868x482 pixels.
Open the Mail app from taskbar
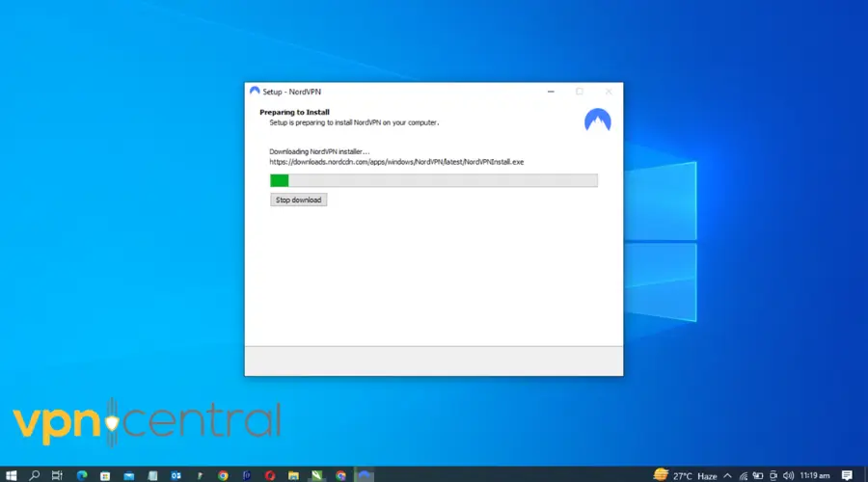click(x=129, y=475)
